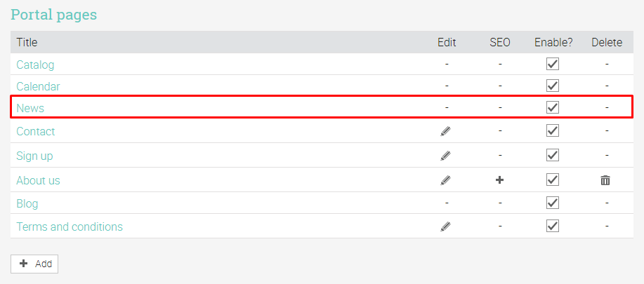This screenshot has height=284, width=644.
Task: Toggle Enable checkbox for Sign up
Action: (x=553, y=156)
